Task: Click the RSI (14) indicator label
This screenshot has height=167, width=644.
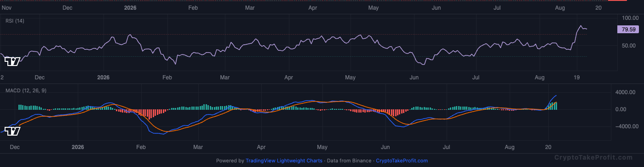Action: [x=15, y=21]
